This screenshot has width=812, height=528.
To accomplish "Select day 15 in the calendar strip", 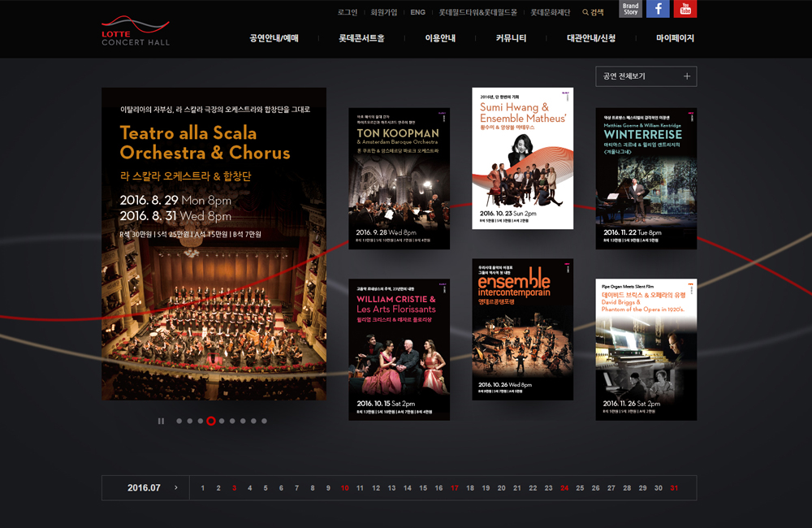I will [423, 488].
